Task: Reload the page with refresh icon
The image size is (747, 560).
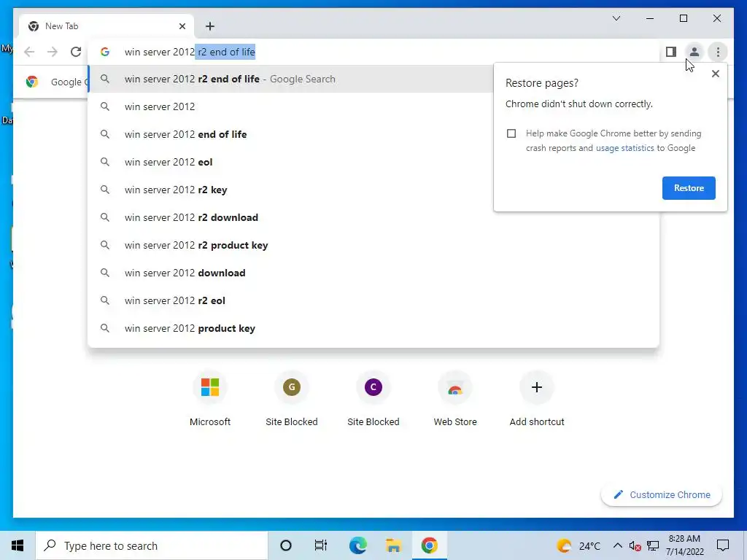Action: pos(76,52)
